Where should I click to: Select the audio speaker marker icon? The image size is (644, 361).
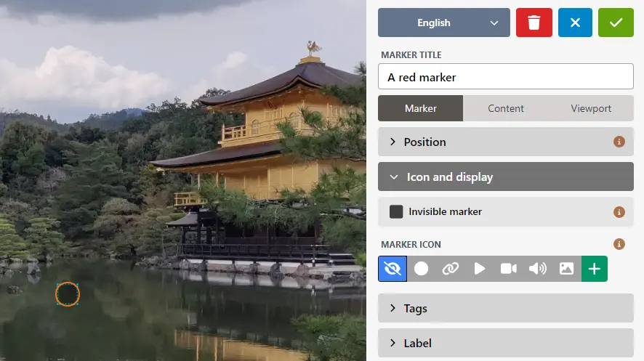538,269
